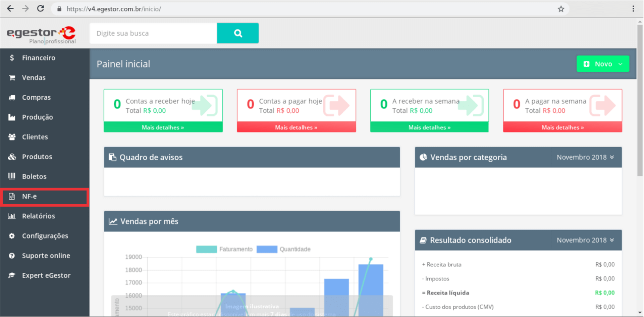The height and width of the screenshot is (317, 644).
Task: Click the magnifying glass search button
Action: [238, 33]
